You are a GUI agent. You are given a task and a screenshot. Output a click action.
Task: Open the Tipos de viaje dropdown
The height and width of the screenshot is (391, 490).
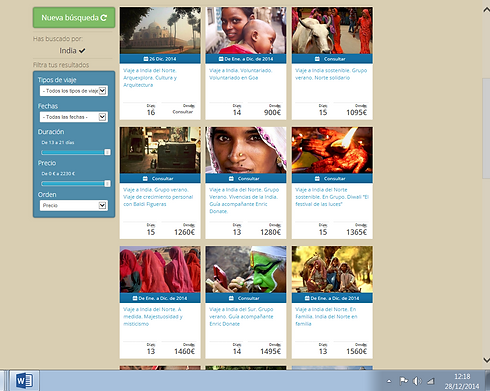[x=74, y=91]
